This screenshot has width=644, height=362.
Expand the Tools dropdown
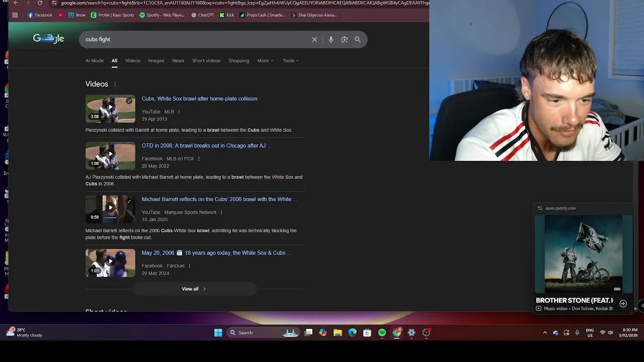point(290,61)
